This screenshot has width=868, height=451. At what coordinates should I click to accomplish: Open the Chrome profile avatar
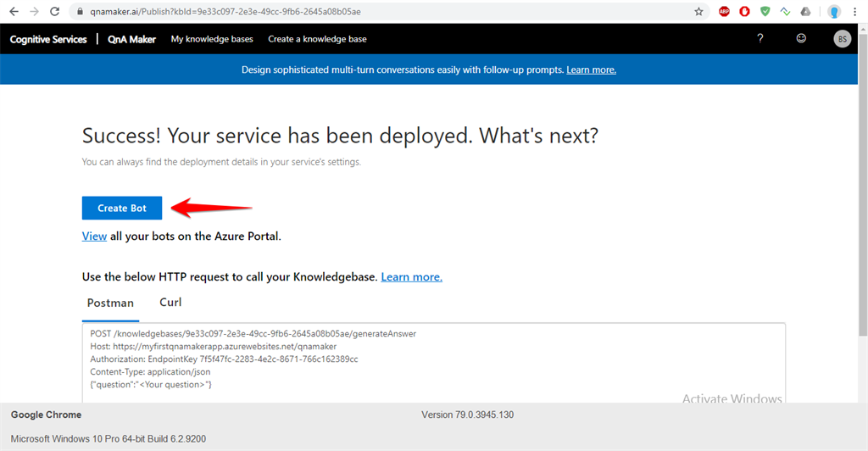tap(834, 12)
